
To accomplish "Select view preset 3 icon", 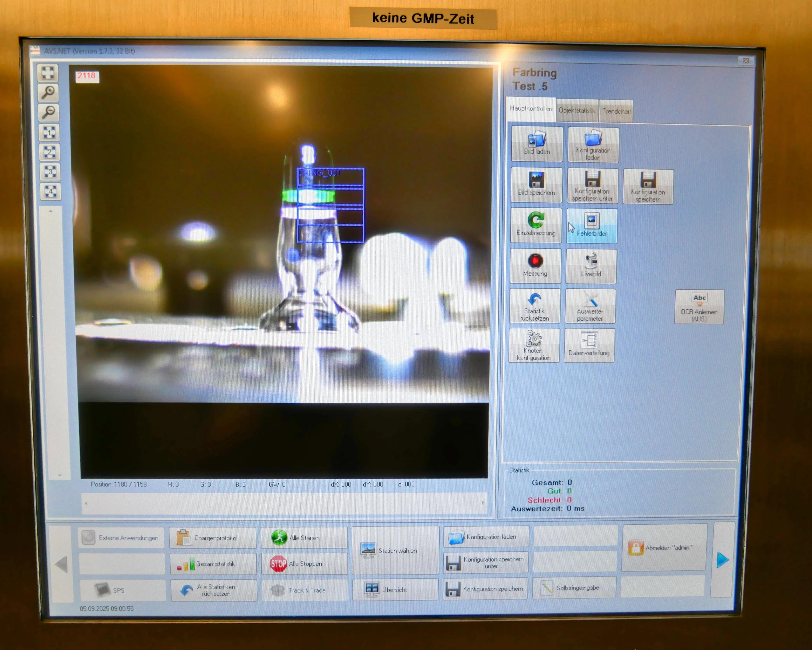I will pyautogui.click(x=50, y=171).
